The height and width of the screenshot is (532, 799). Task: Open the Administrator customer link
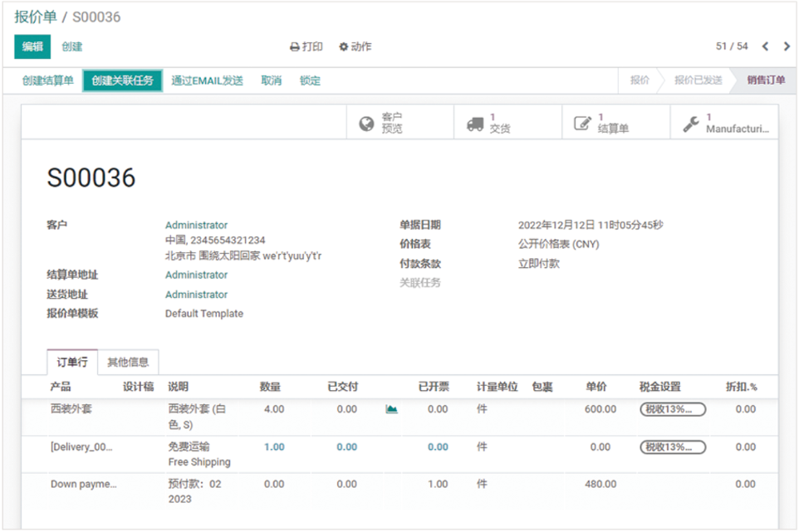coord(196,225)
